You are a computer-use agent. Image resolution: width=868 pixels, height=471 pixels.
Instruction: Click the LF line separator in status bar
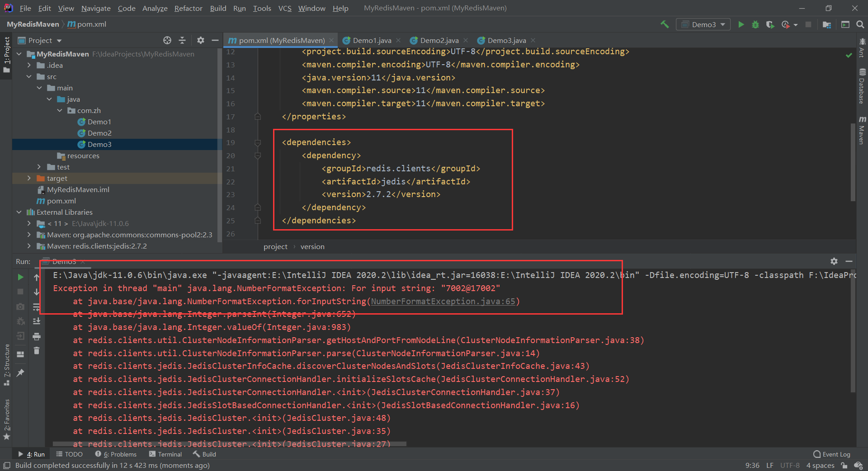click(770, 466)
